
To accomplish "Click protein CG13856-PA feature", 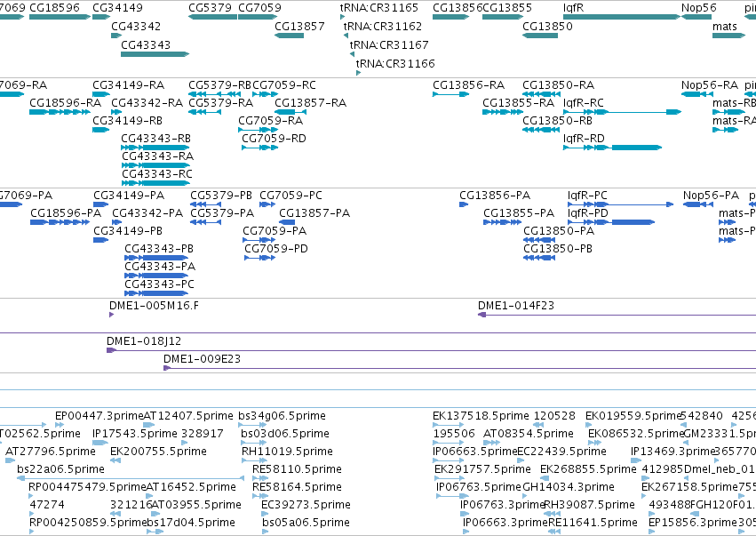I will click(x=464, y=204).
